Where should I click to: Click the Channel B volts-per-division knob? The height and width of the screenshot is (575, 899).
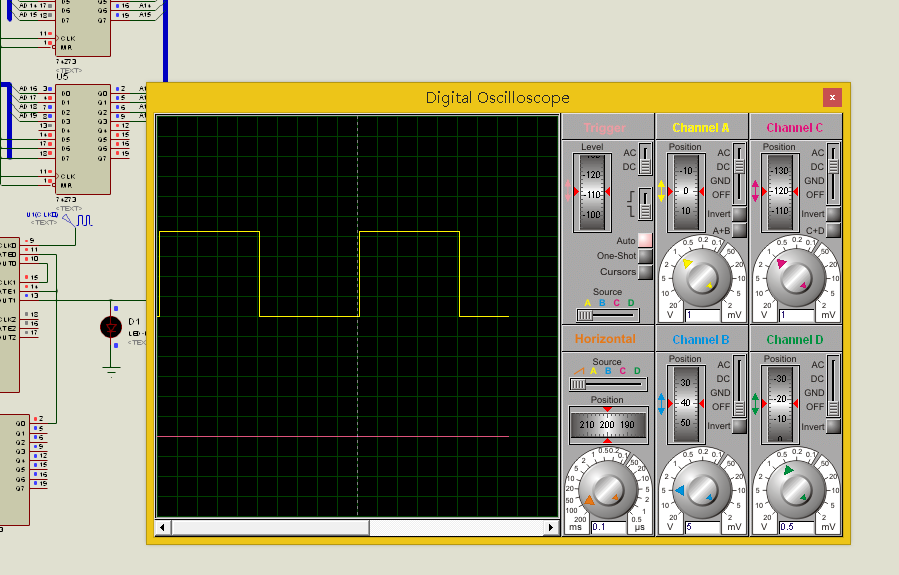pyautogui.click(x=701, y=491)
